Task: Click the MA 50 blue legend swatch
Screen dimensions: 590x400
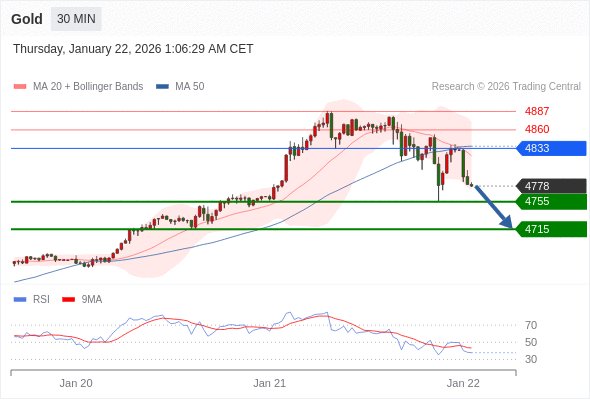Action: [163, 87]
